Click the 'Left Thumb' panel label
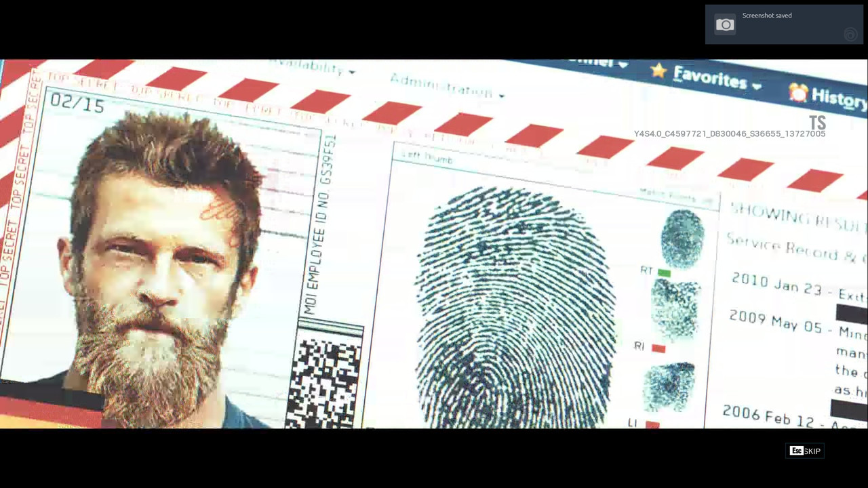868x488 pixels. (427, 157)
